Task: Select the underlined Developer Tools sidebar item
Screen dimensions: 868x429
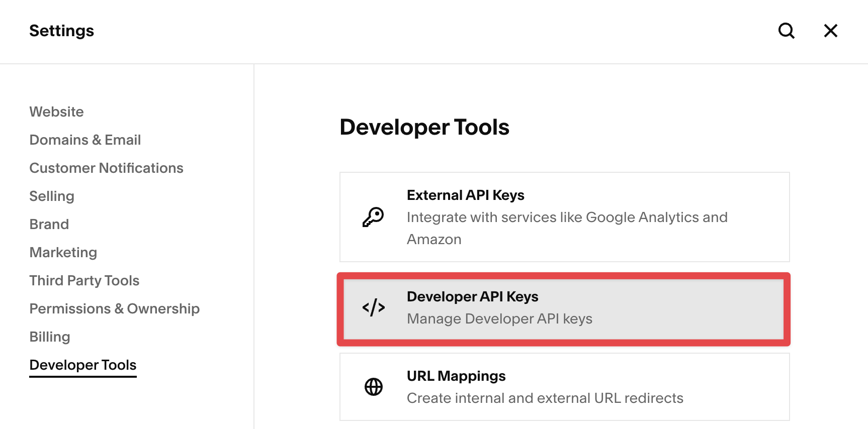Action: tap(83, 365)
